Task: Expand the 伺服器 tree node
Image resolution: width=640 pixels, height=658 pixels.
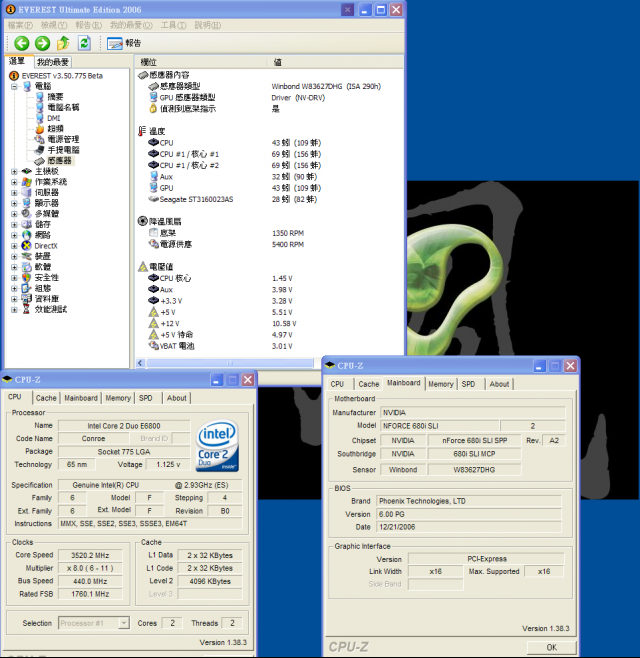Action: (14, 193)
